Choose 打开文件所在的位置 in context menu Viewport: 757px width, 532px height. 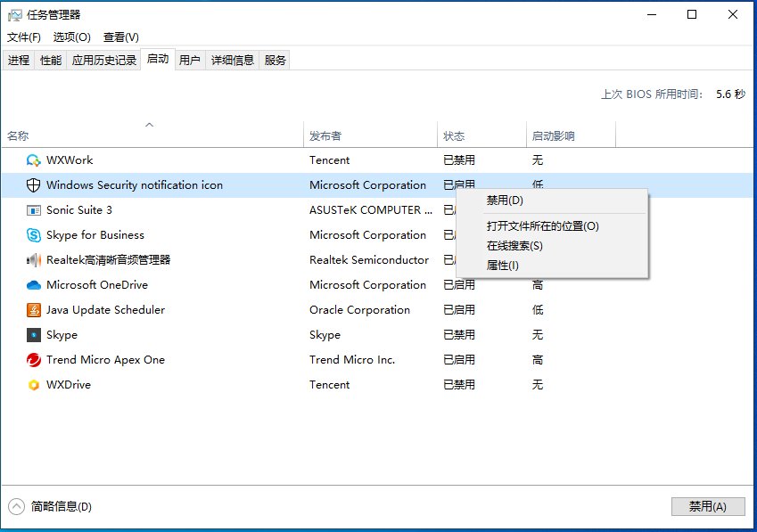pyautogui.click(x=542, y=226)
